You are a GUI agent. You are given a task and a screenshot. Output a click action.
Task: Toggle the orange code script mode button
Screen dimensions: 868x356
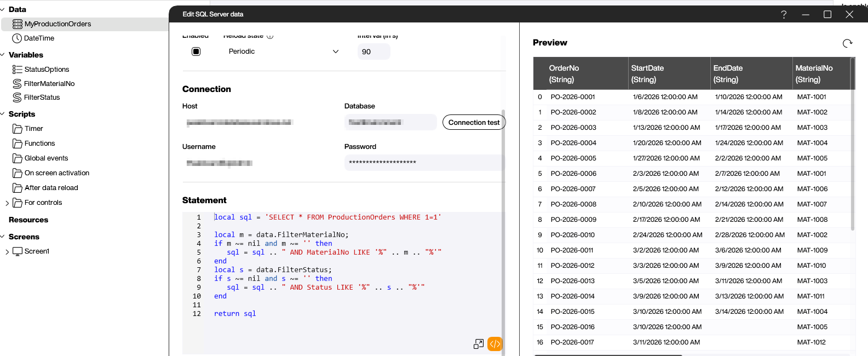pos(495,344)
